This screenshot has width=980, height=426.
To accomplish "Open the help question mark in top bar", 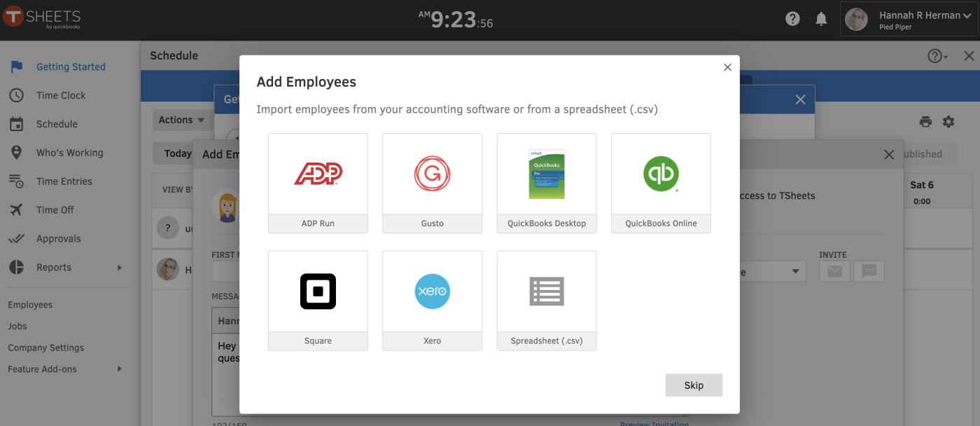I will click(x=792, y=19).
